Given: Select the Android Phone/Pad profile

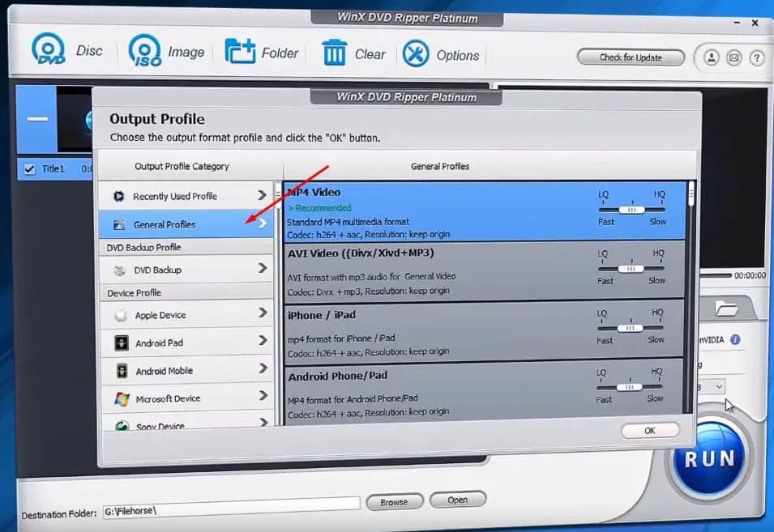Looking at the screenshot, I should point(484,391).
